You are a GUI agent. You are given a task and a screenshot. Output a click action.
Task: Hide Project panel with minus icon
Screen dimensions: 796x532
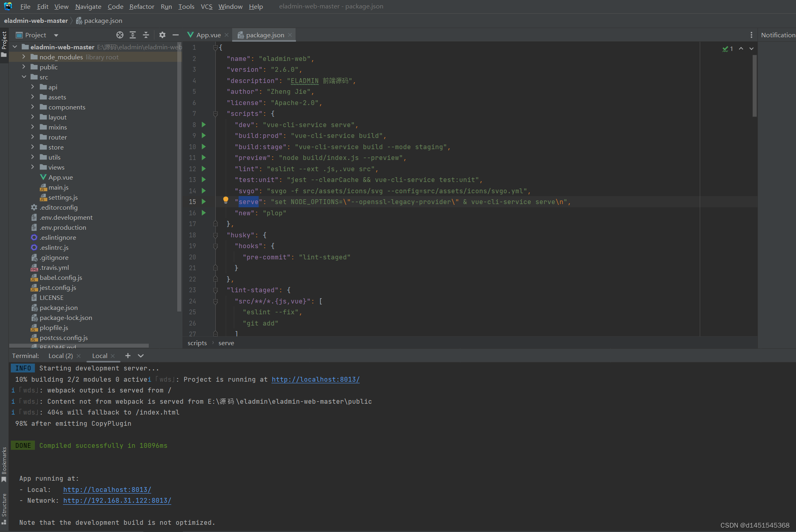click(175, 35)
